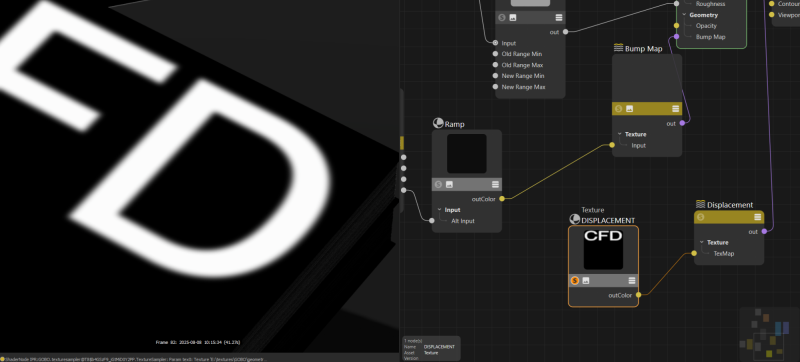Screen dimensions: 800x362
Task: Click preview image icon on Bump Map node
Action: (630, 109)
